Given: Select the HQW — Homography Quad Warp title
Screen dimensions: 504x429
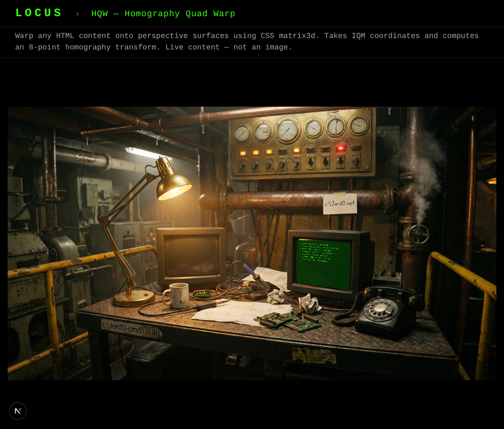Looking at the screenshot, I should 163,14.
